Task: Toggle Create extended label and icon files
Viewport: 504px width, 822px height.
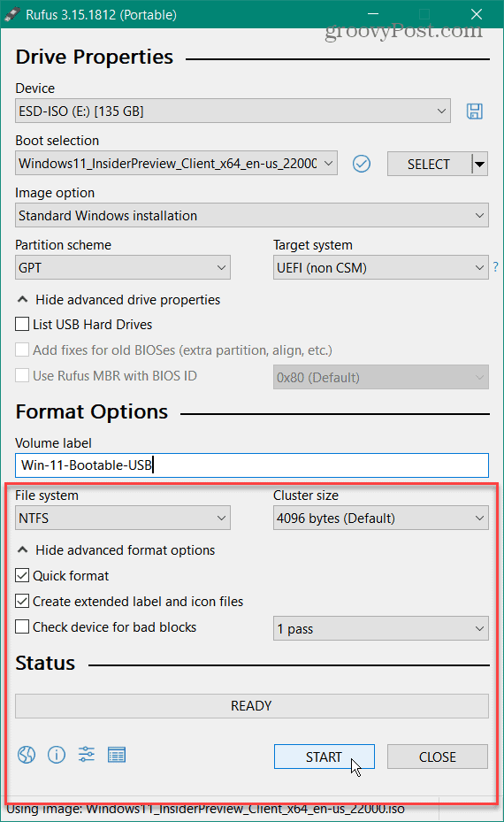Action: (22, 601)
